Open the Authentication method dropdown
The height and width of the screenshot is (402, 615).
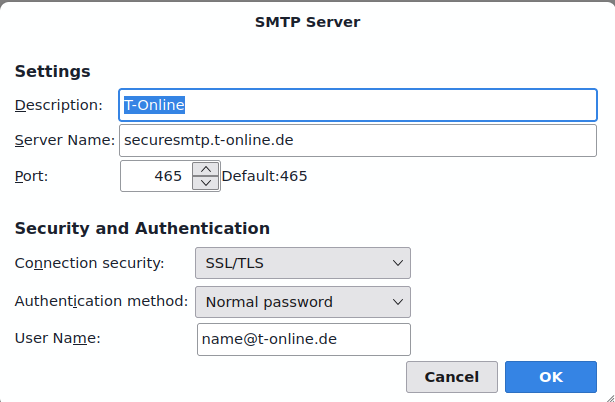coord(303,302)
